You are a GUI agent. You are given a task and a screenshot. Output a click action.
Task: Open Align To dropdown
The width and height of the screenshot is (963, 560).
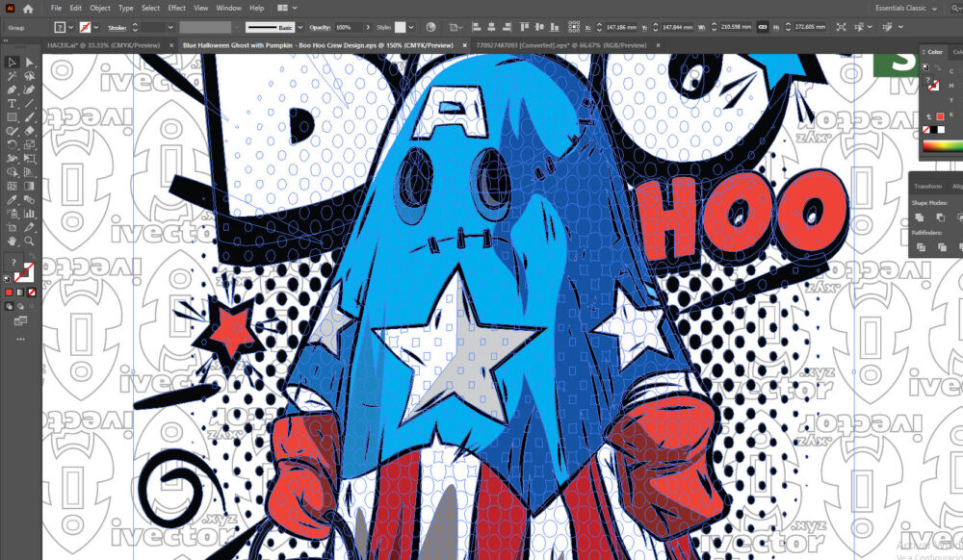coord(456,27)
